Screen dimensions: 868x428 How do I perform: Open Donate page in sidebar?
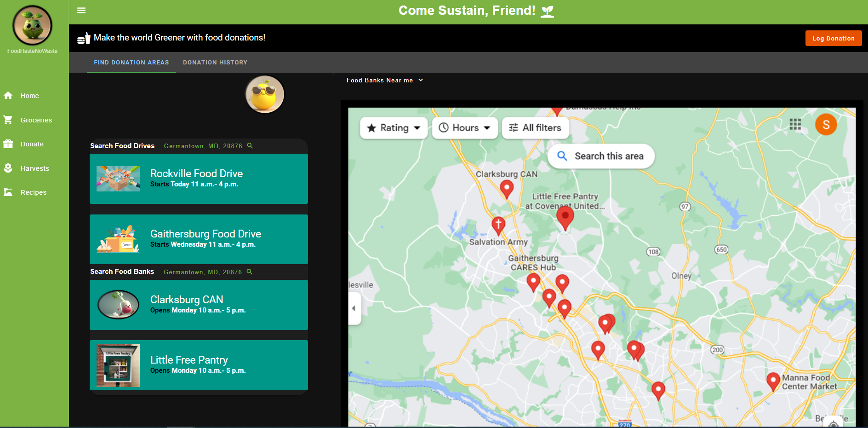[x=32, y=144]
